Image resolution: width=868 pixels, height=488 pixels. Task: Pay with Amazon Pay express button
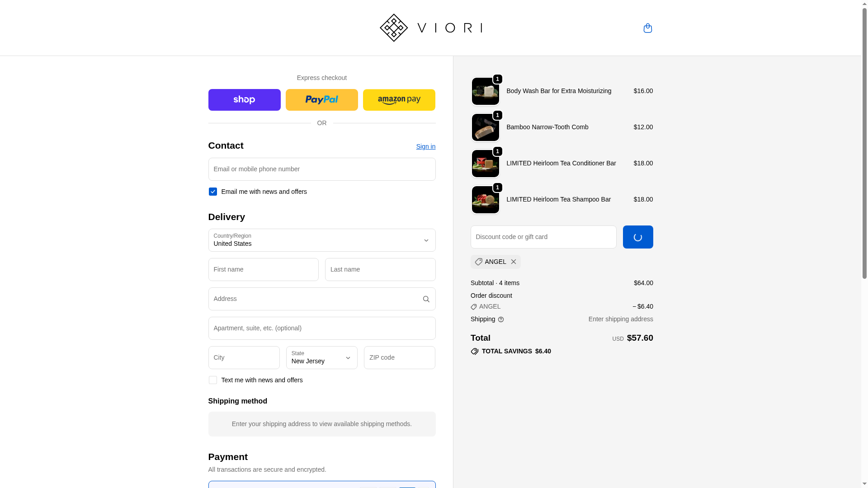(x=399, y=100)
